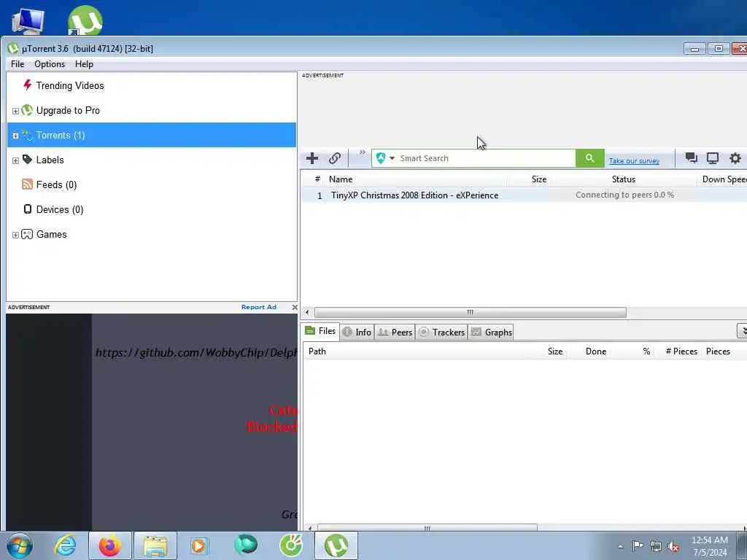Open the taskbar clock showing 12:54 AM
The image size is (747, 560).
[x=710, y=545]
